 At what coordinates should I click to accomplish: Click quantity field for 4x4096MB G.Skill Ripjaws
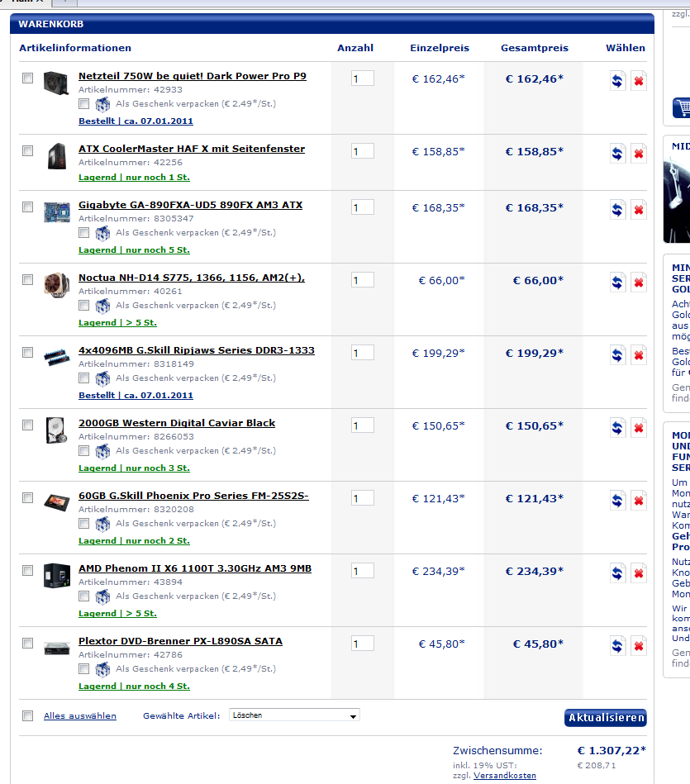(363, 353)
